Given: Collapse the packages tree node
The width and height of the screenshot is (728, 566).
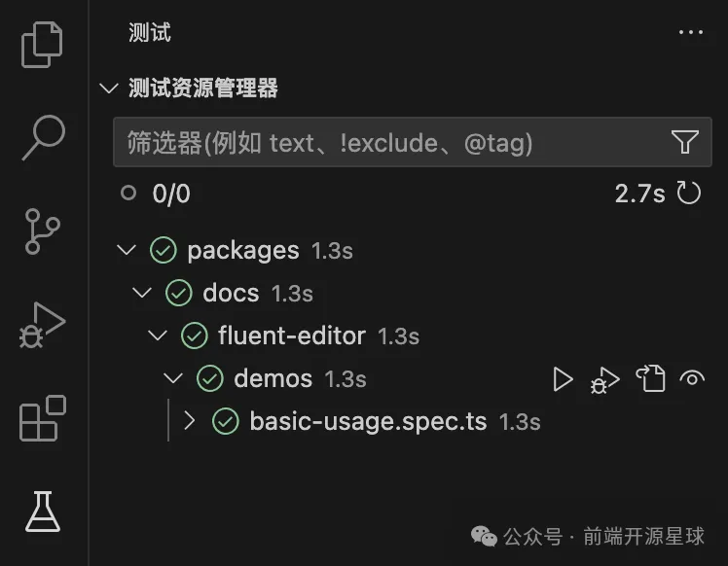Looking at the screenshot, I should (127, 250).
